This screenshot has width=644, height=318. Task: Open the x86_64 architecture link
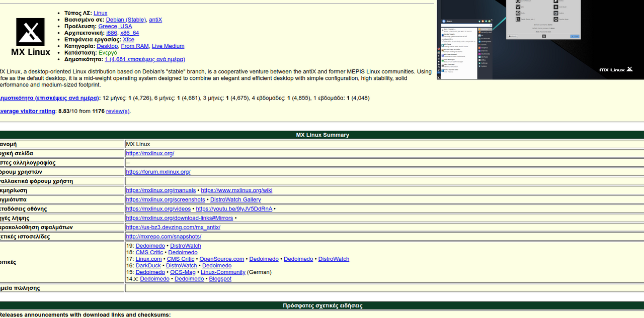coord(130,33)
